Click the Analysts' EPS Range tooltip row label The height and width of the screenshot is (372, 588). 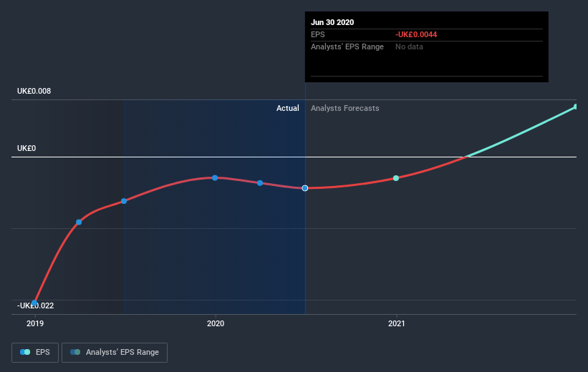pos(347,46)
